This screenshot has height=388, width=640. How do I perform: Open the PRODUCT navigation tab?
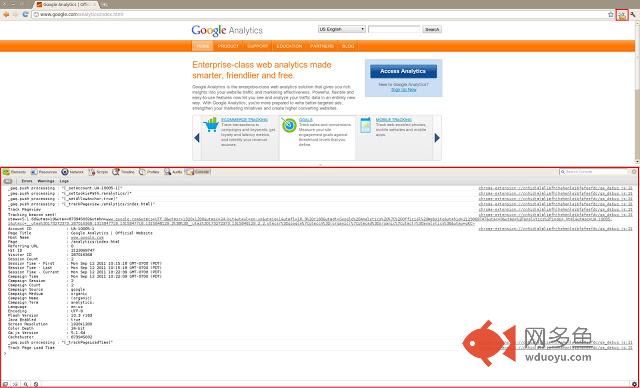click(x=228, y=46)
